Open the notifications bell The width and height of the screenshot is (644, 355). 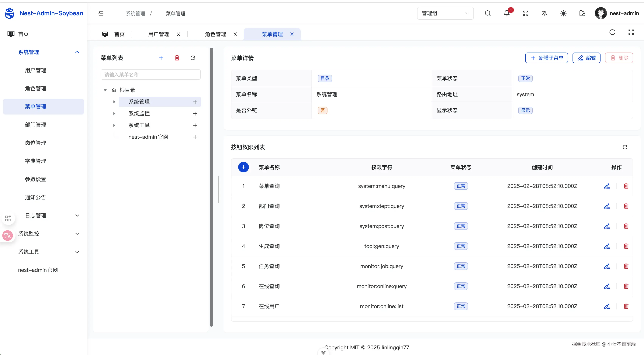[507, 13]
